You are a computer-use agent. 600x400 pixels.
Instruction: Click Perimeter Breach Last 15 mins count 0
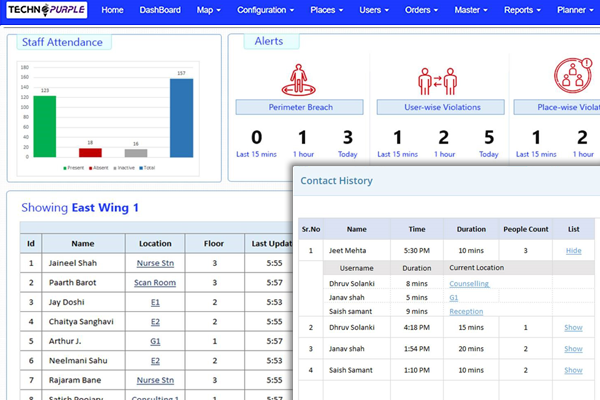tap(256, 137)
